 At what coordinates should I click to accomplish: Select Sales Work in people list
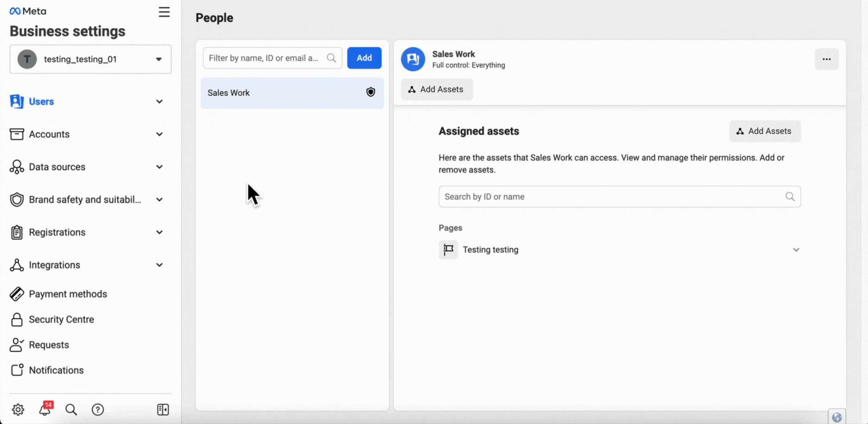pos(292,93)
